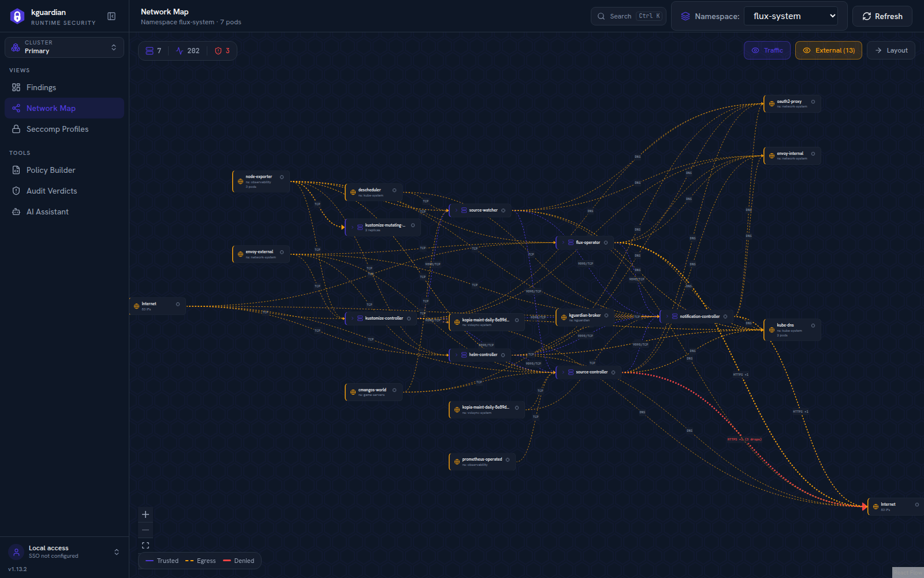Click the envoy-internal node's circle icon
Image resolution: width=924 pixels, height=578 pixels.
click(x=813, y=154)
